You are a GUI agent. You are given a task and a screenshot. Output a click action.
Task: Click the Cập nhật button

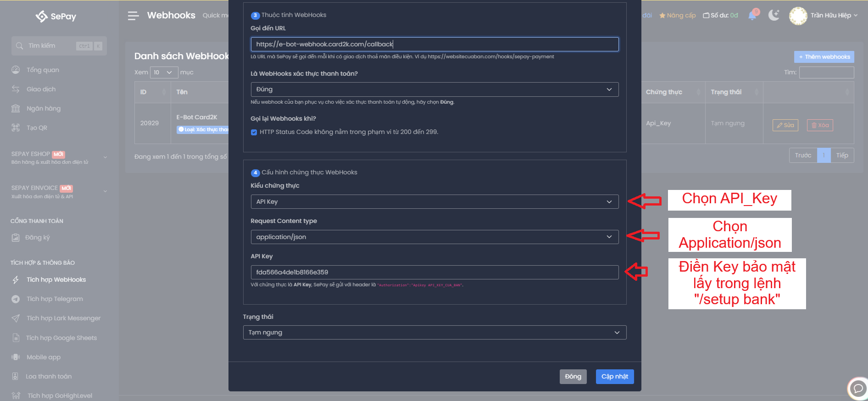(x=614, y=377)
